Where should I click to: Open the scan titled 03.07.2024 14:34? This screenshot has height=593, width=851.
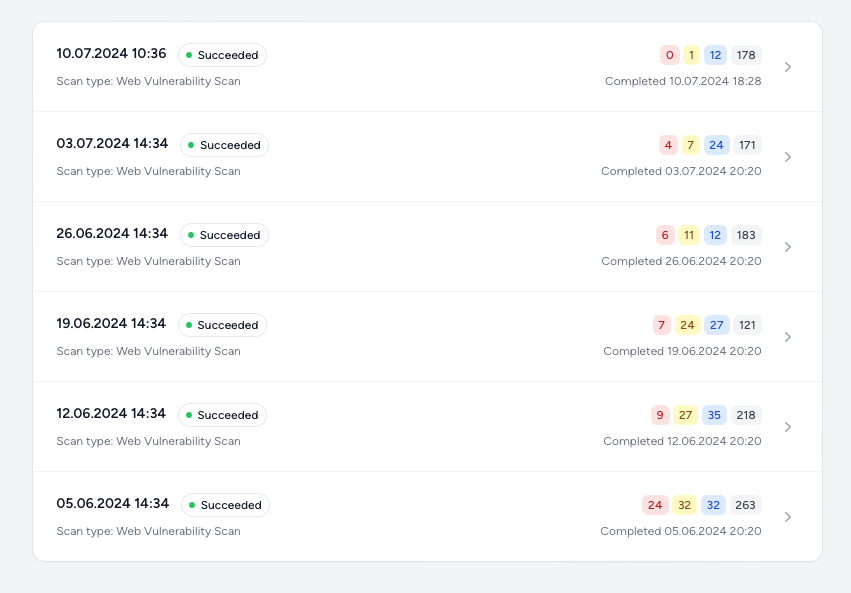112,144
